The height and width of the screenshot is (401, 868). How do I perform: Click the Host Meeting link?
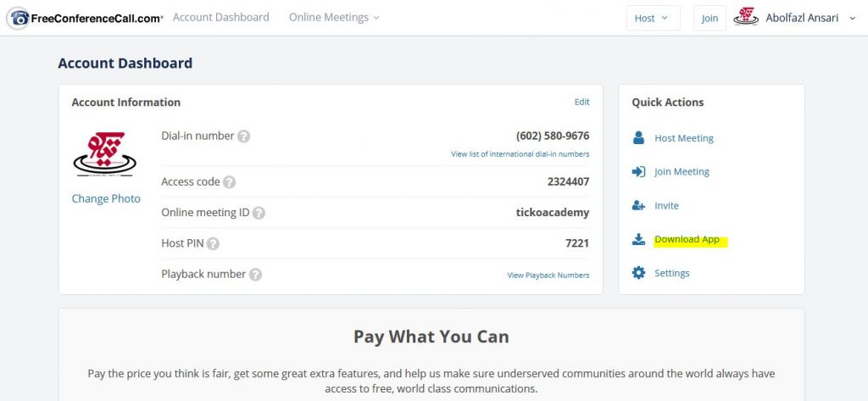(684, 138)
